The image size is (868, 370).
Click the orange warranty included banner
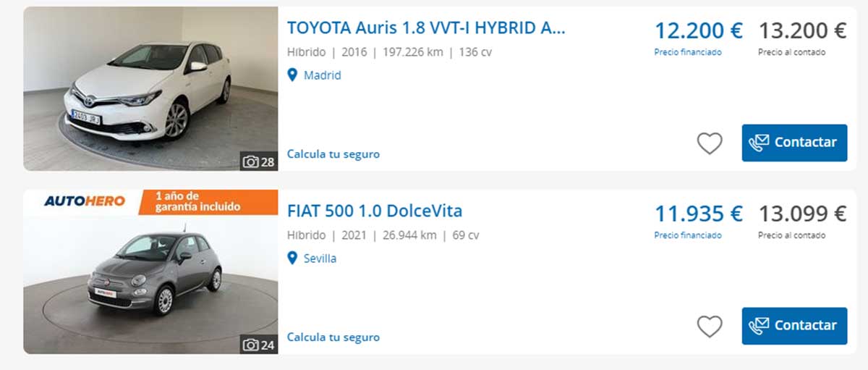pyautogui.click(x=197, y=202)
